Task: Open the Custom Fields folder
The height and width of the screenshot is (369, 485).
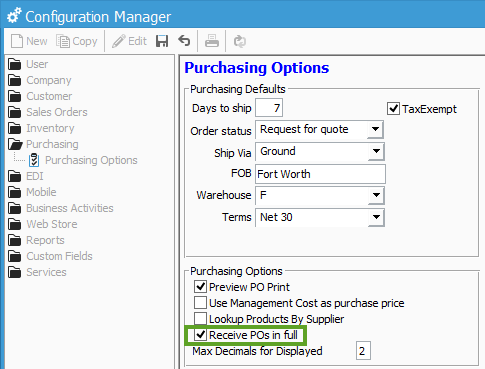Action: [x=50, y=256]
